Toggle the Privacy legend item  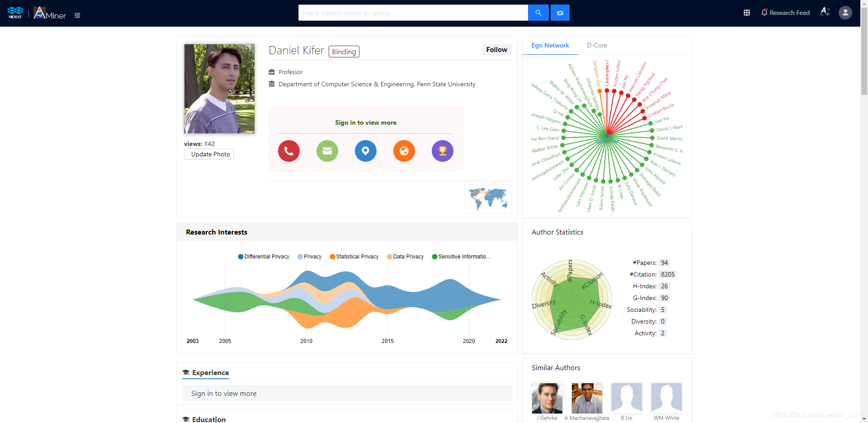[310, 257]
